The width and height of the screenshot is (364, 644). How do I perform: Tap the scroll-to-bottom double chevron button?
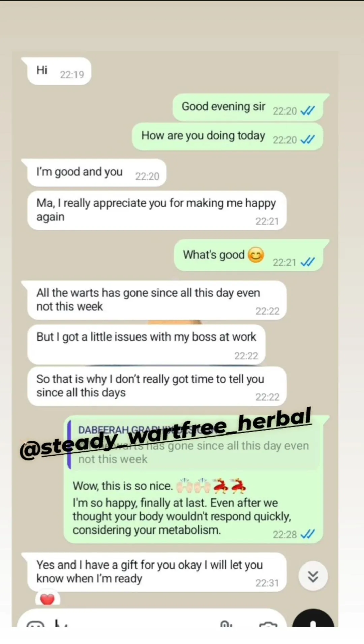313,576
